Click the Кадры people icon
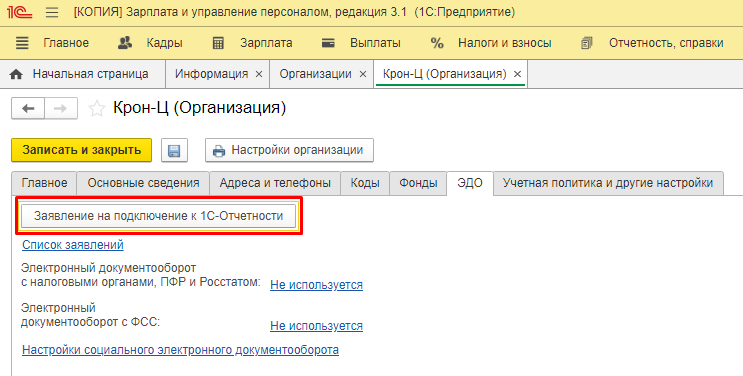The height and width of the screenshot is (376, 743). [x=125, y=43]
